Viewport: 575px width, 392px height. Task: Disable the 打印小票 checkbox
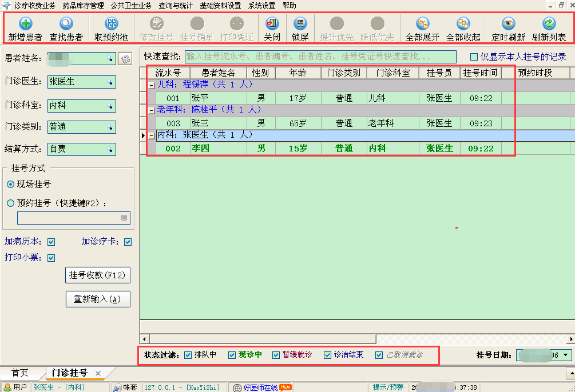click(51, 257)
